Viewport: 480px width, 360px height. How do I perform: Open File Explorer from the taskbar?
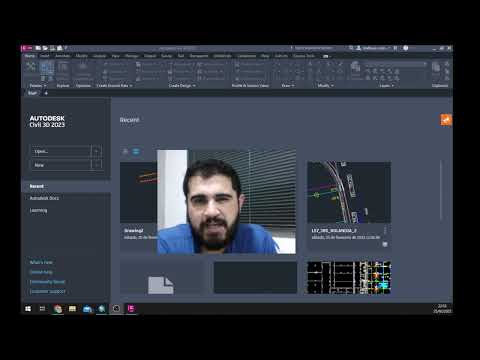(x=72, y=309)
